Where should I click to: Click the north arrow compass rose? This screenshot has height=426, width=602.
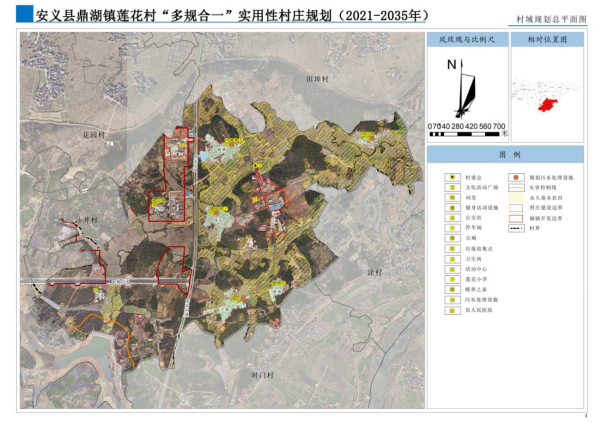(462, 88)
